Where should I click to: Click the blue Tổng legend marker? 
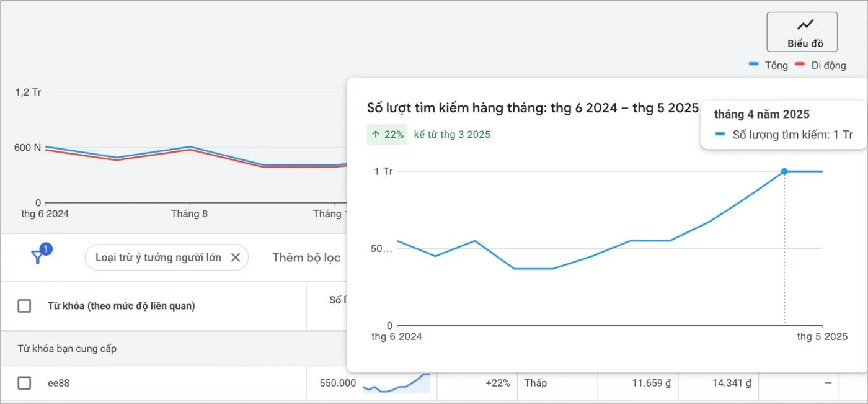pos(754,65)
